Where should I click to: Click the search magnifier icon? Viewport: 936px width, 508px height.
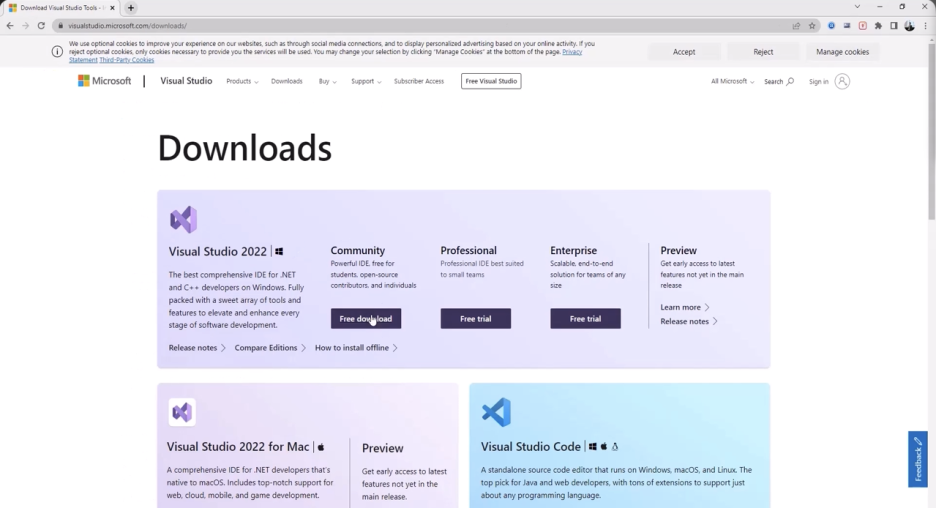tap(790, 81)
